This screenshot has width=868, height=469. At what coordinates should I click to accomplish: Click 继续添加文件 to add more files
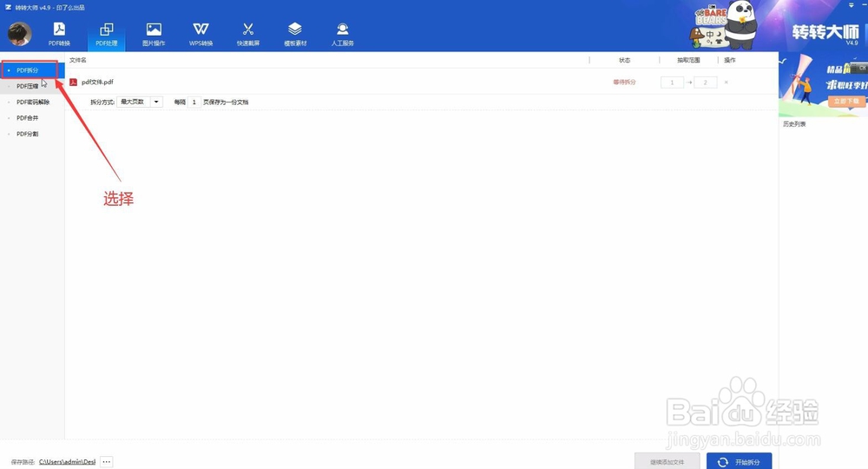(667, 462)
